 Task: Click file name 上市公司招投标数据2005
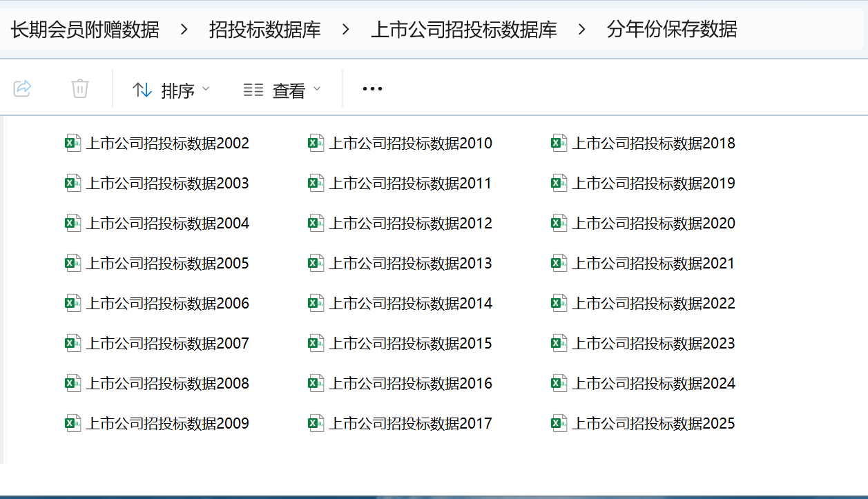pyautogui.click(x=168, y=263)
